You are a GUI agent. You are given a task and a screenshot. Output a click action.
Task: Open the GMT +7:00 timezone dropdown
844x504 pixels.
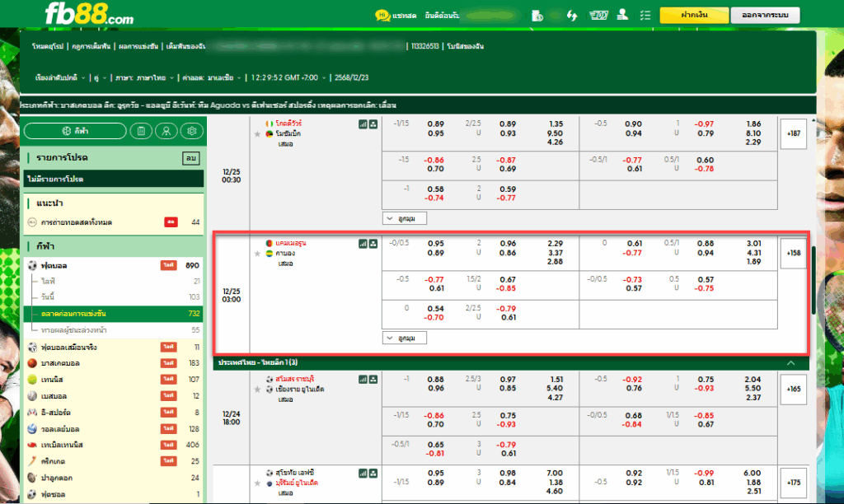click(x=288, y=77)
